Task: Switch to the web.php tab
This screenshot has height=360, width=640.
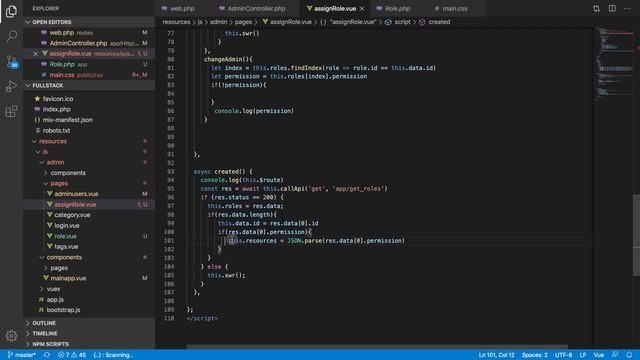Action: pos(182,8)
